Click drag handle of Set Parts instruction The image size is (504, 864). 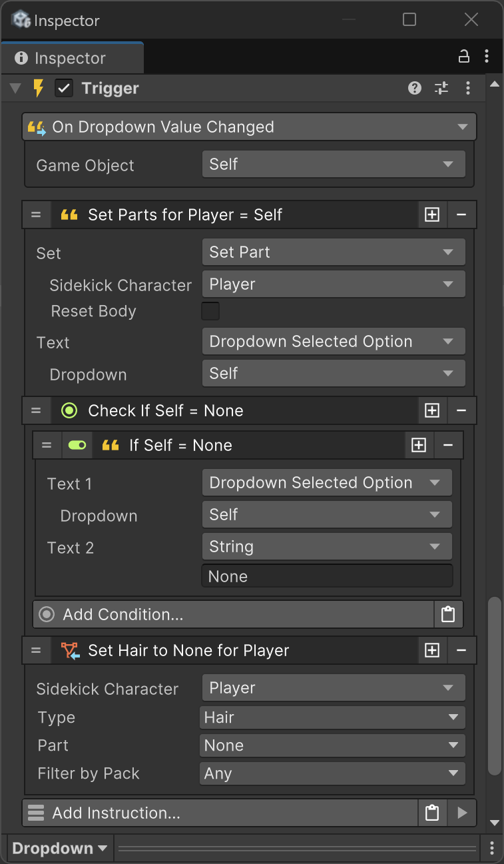[36, 215]
